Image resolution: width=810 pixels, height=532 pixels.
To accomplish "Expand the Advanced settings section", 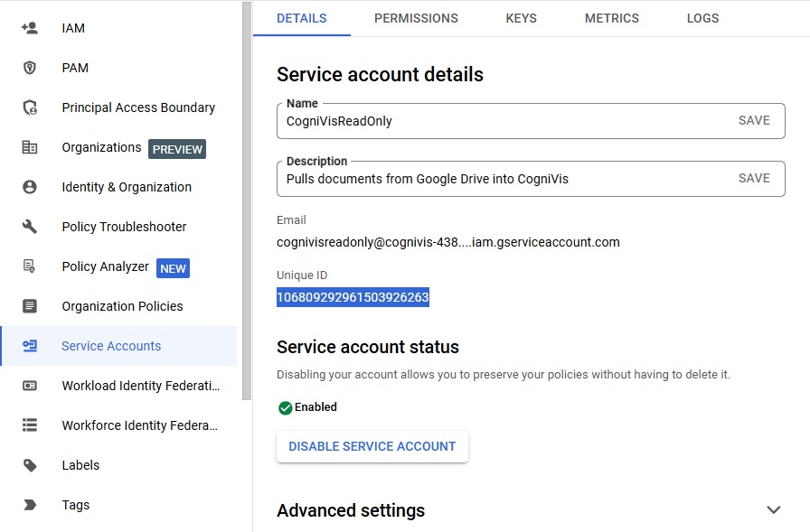I will 773,510.
